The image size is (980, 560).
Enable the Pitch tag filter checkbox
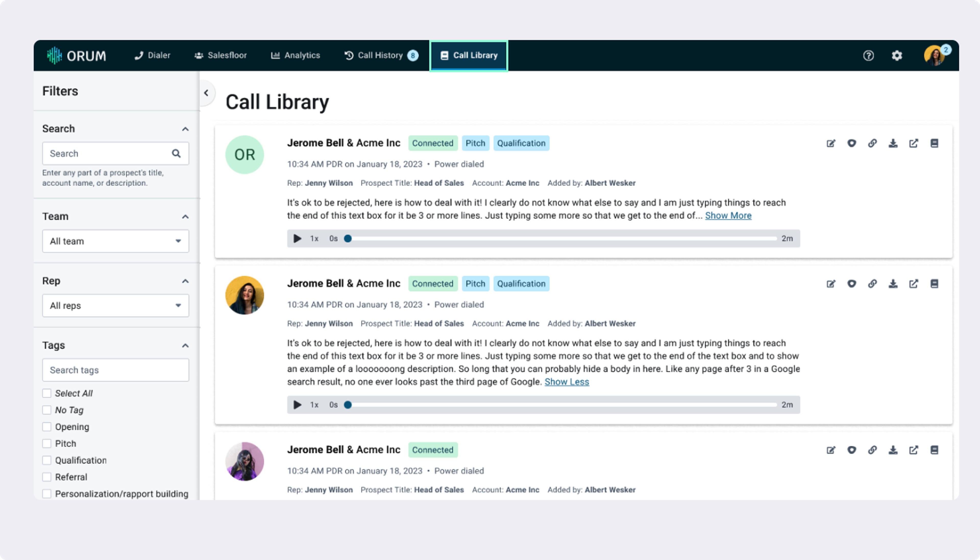click(x=47, y=443)
